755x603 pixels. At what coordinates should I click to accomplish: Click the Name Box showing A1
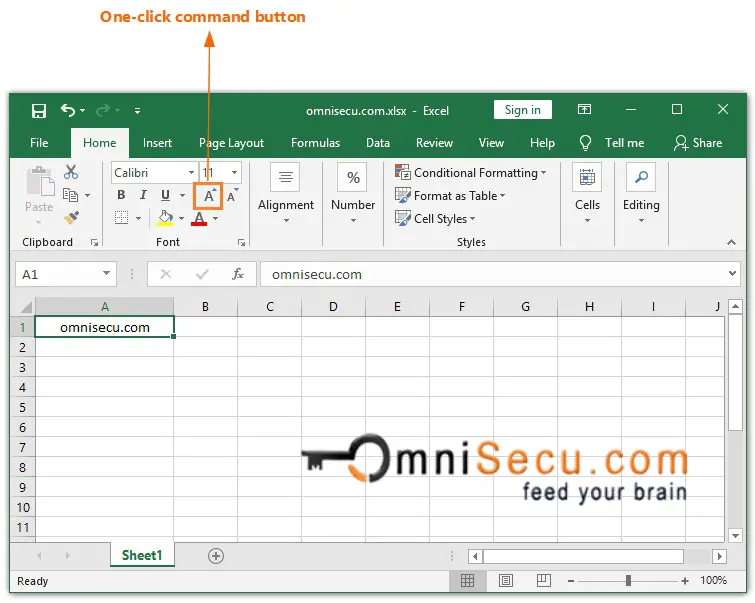(x=66, y=275)
